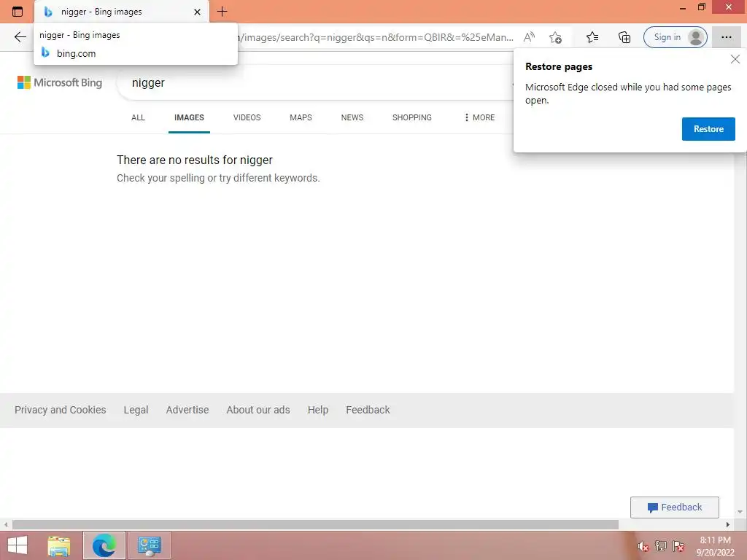747x560 pixels.
Task: Click the vertical scrollbar down arrow
Action: pyautogui.click(x=740, y=512)
